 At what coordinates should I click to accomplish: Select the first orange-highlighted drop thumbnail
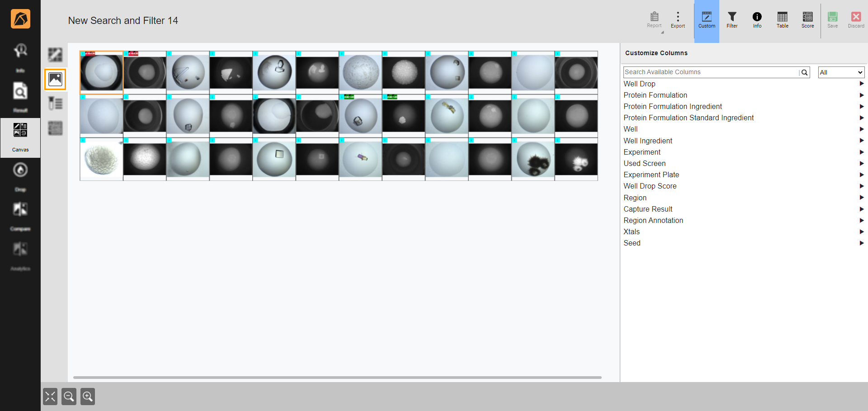click(x=101, y=72)
